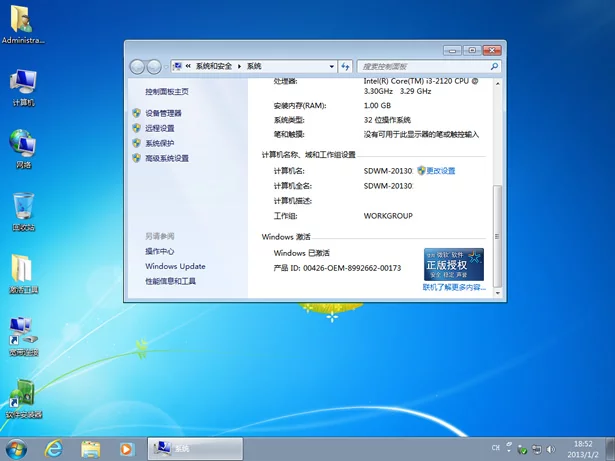Click the Show desktop button

click(610, 449)
